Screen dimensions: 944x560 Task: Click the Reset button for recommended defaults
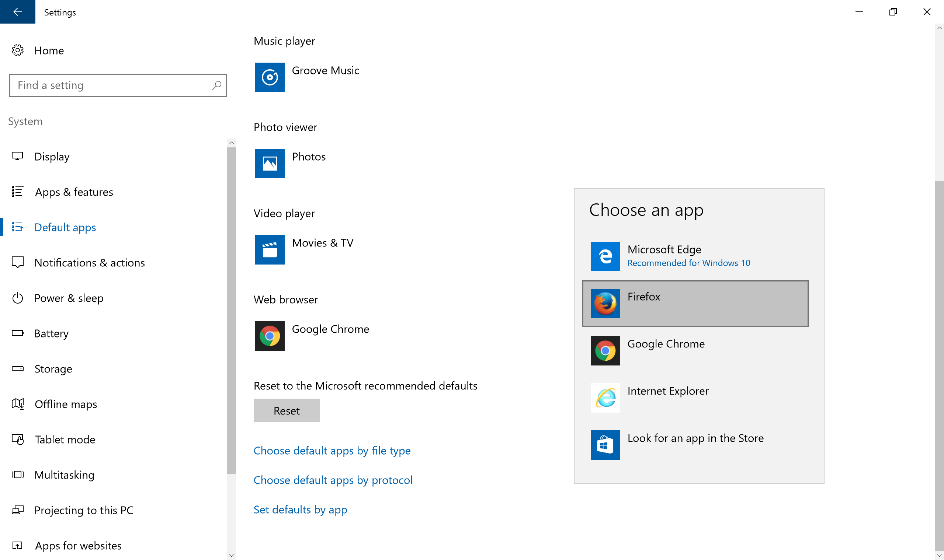(287, 410)
